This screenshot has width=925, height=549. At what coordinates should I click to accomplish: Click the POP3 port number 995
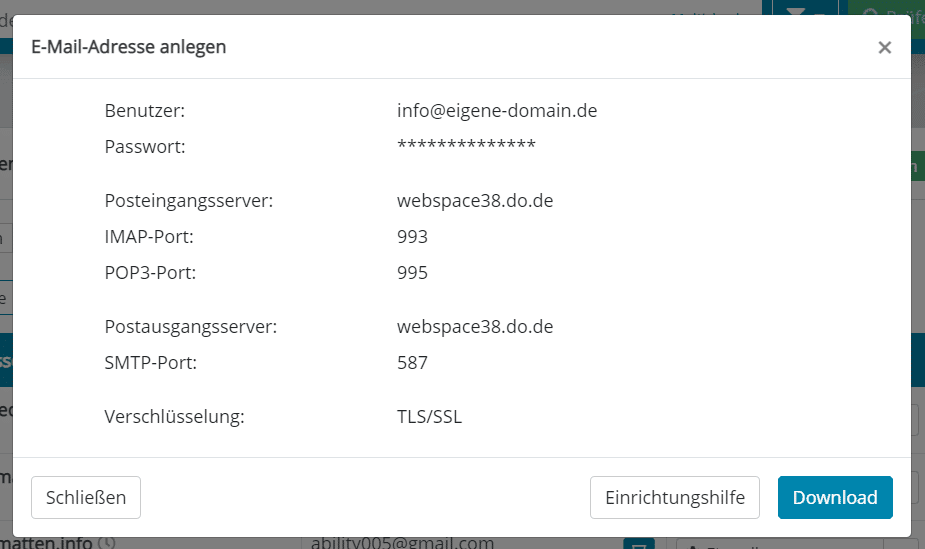tap(412, 273)
